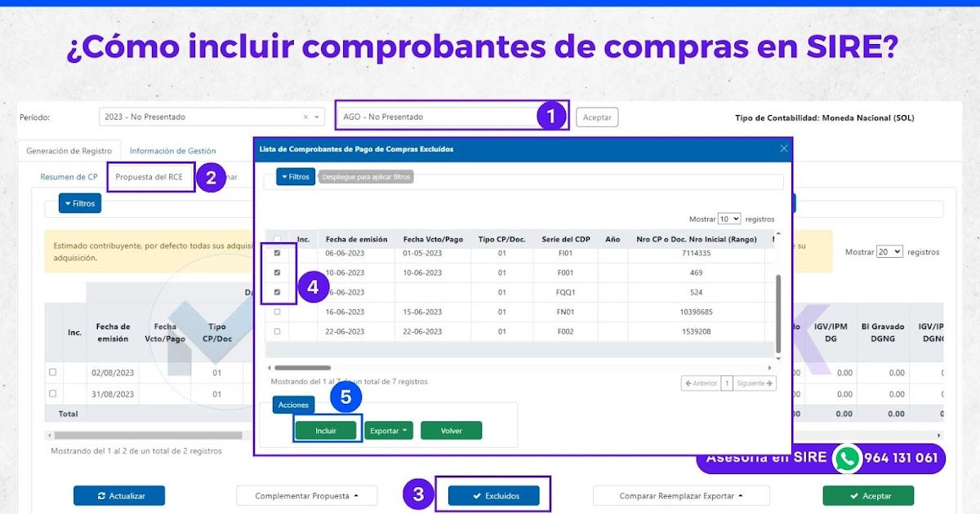Open the Información de Gestión tab
This screenshot has height=514, width=980.
pos(173,151)
